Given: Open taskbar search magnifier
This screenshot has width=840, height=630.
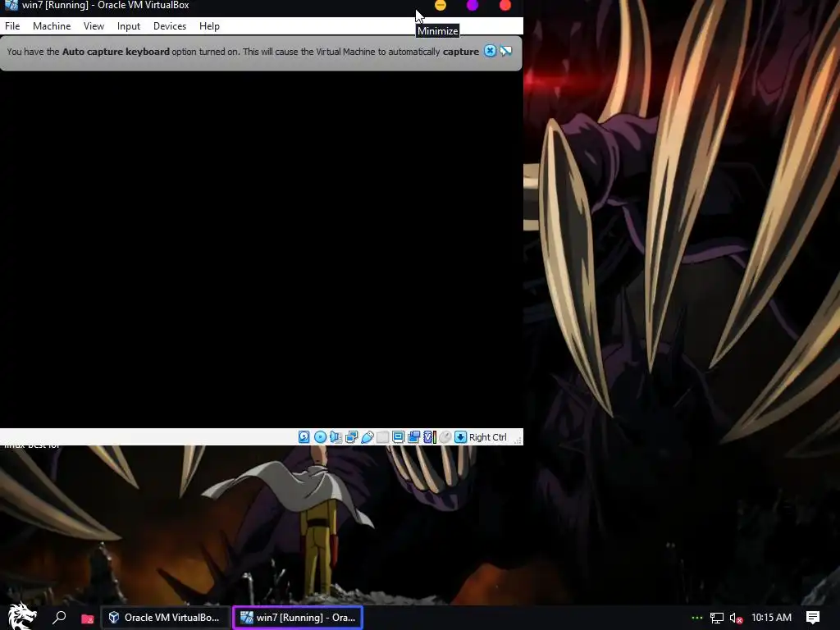Looking at the screenshot, I should point(59,618).
